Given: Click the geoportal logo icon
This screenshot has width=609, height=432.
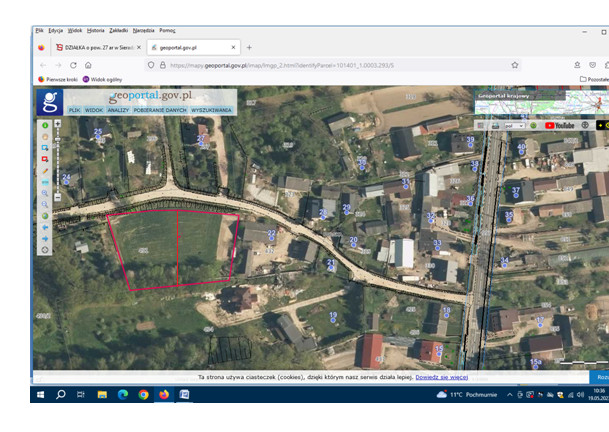Looking at the screenshot, I should point(49,101).
